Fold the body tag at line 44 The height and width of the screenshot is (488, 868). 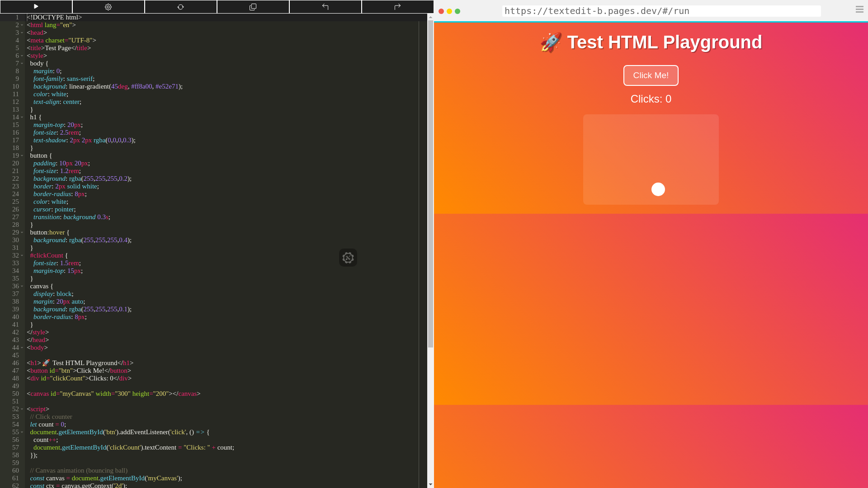(x=22, y=348)
